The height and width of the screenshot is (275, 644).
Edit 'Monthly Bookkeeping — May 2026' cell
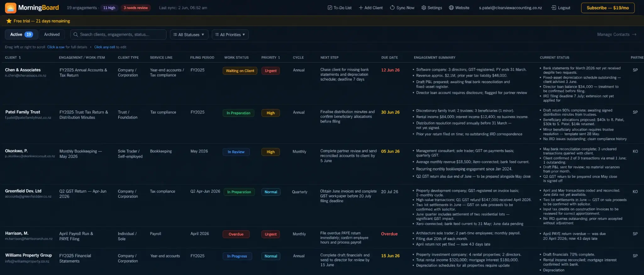point(80,154)
